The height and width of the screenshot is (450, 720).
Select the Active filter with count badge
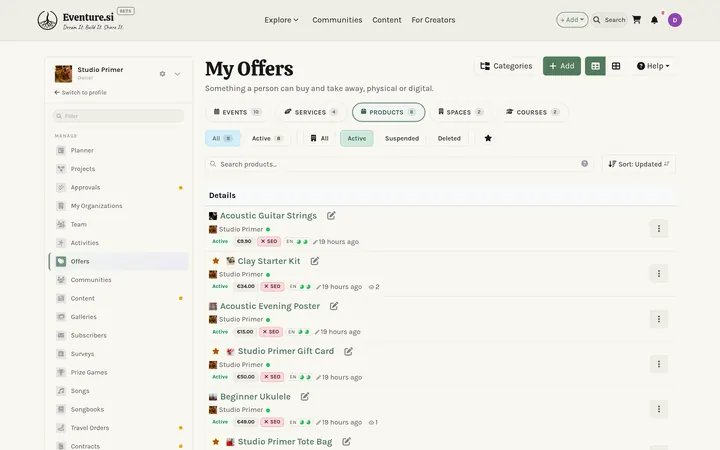coord(267,138)
